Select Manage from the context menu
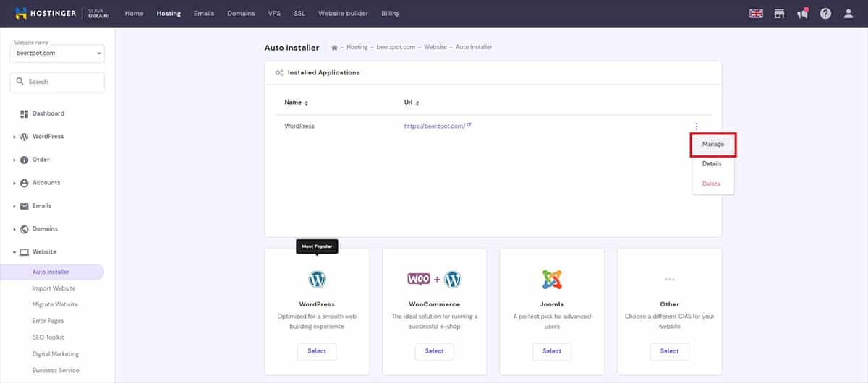The width and height of the screenshot is (868, 383). tap(712, 145)
